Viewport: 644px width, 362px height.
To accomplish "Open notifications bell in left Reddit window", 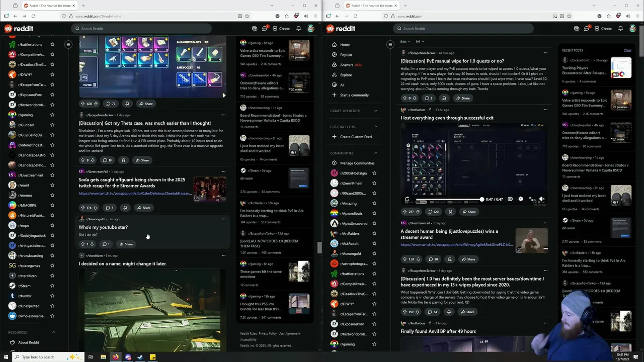I will pos(298,29).
